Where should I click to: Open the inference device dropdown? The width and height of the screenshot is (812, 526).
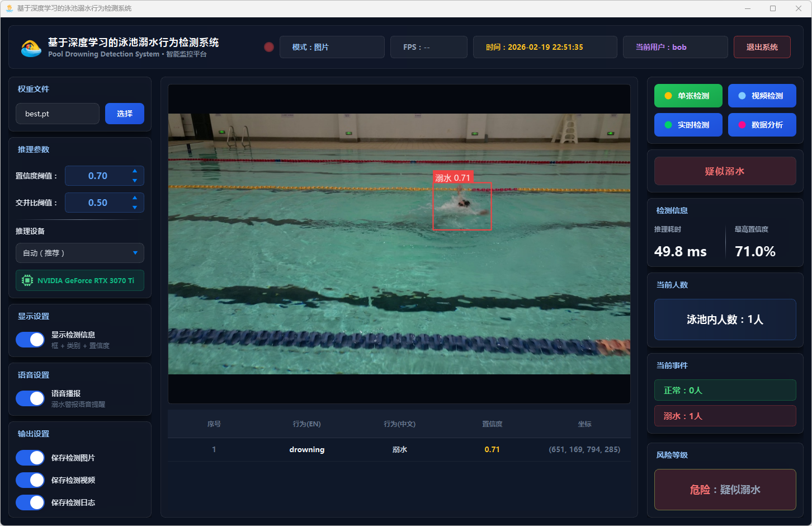[80, 253]
